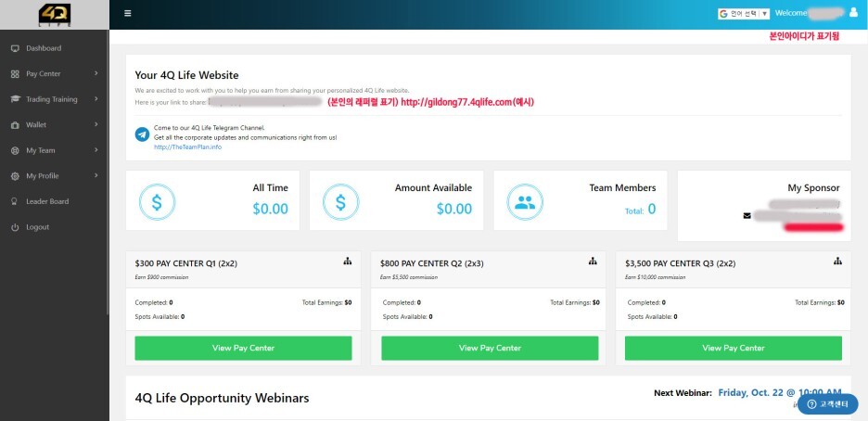
Task: Expand the Trading Training chevron
Action: pyautogui.click(x=96, y=98)
